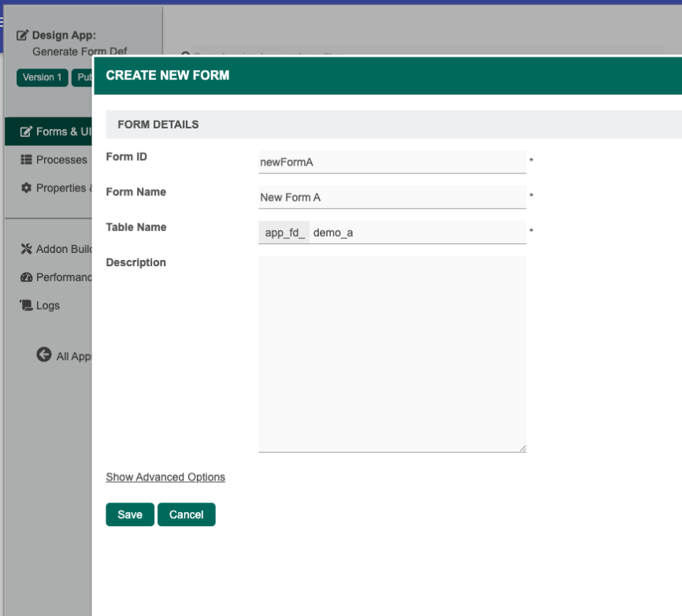Viewport: 682px width, 616px height.
Task: Click the Form Details section header
Action: coord(393,124)
